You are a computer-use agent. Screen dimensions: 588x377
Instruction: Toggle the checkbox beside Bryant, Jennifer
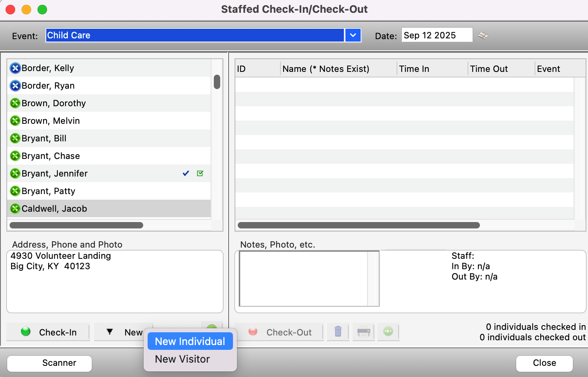click(200, 173)
